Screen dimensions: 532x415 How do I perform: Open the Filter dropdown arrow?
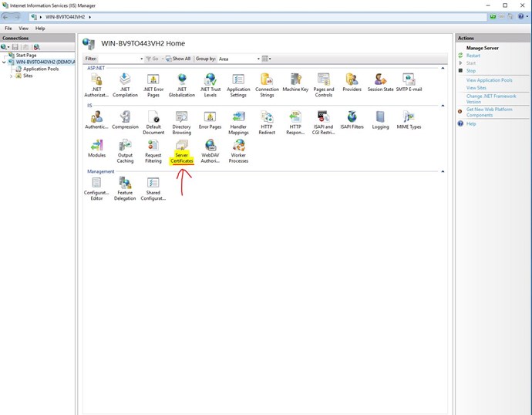pyautogui.click(x=142, y=59)
